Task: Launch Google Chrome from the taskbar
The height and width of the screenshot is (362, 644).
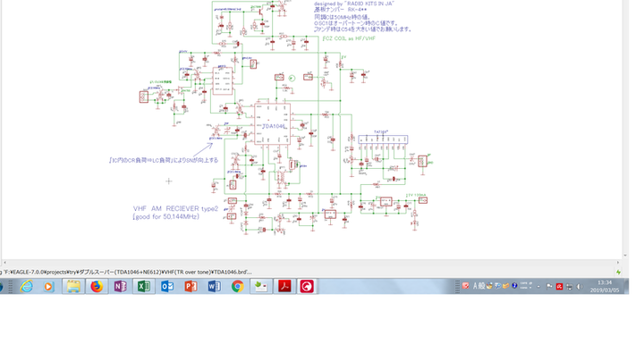Action: click(237, 286)
